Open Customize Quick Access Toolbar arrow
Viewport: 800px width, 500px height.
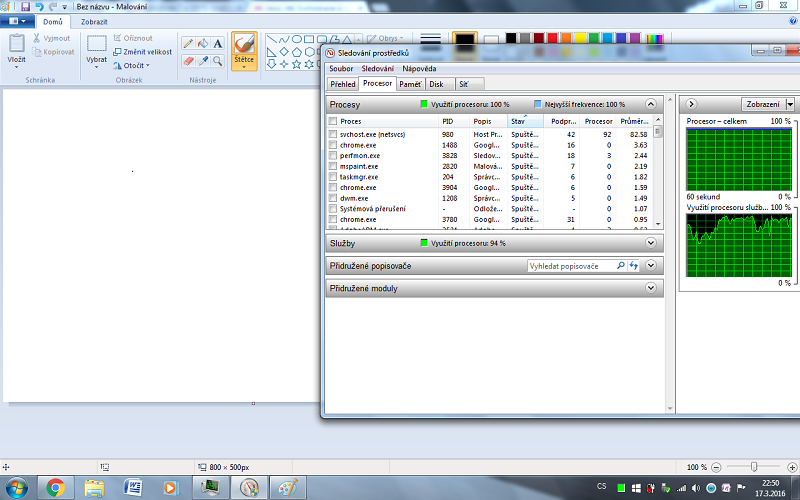(65, 7)
